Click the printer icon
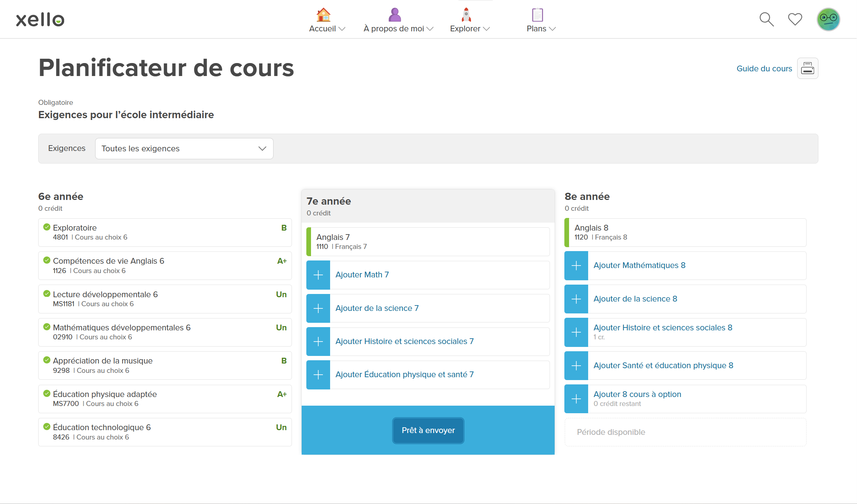This screenshot has width=857, height=504. tap(807, 68)
